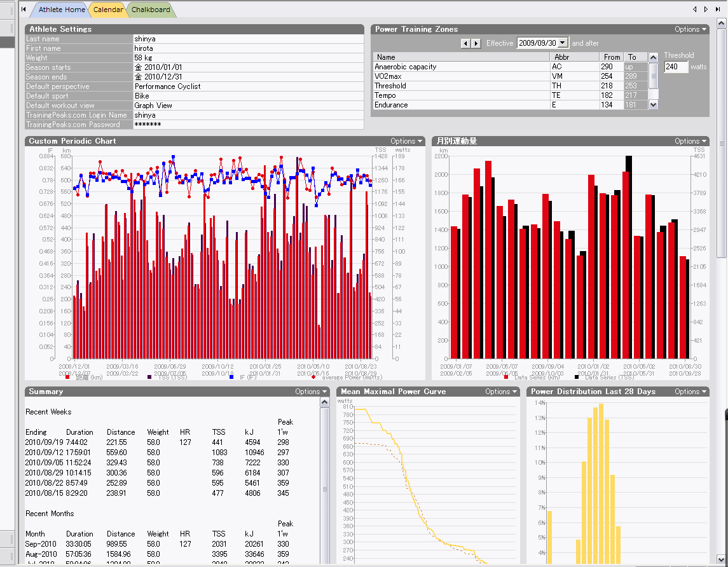This screenshot has height=567, width=728.
Task: Select the Endurance zone row
Action: 511,105
